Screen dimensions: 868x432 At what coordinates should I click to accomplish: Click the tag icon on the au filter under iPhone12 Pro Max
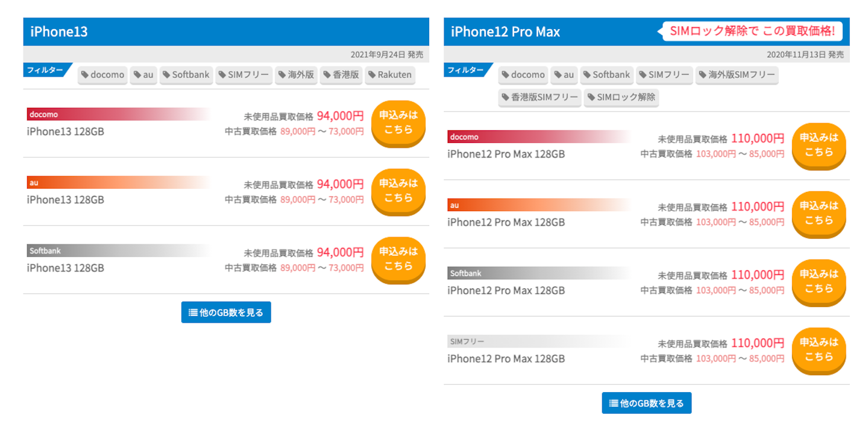point(559,75)
